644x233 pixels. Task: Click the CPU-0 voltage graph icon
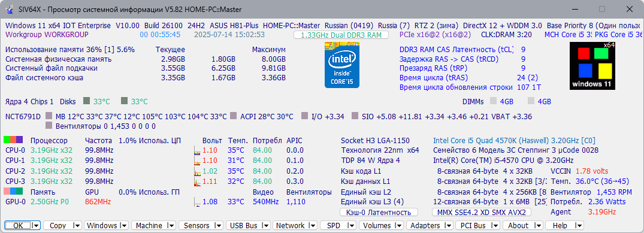click(197, 151)
